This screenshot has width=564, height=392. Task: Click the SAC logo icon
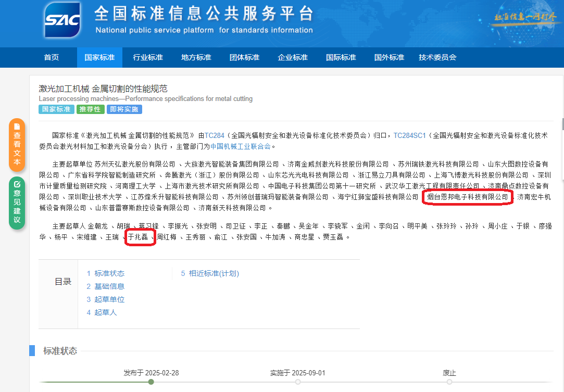62,20
